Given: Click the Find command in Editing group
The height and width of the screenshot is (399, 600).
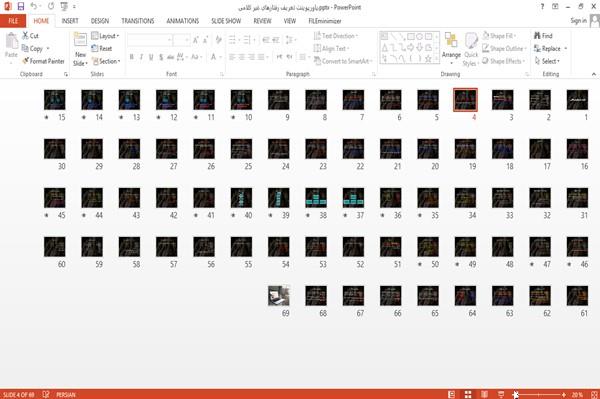Looking at the screenshot, I should pyautogui.click(x=543, y=36).
